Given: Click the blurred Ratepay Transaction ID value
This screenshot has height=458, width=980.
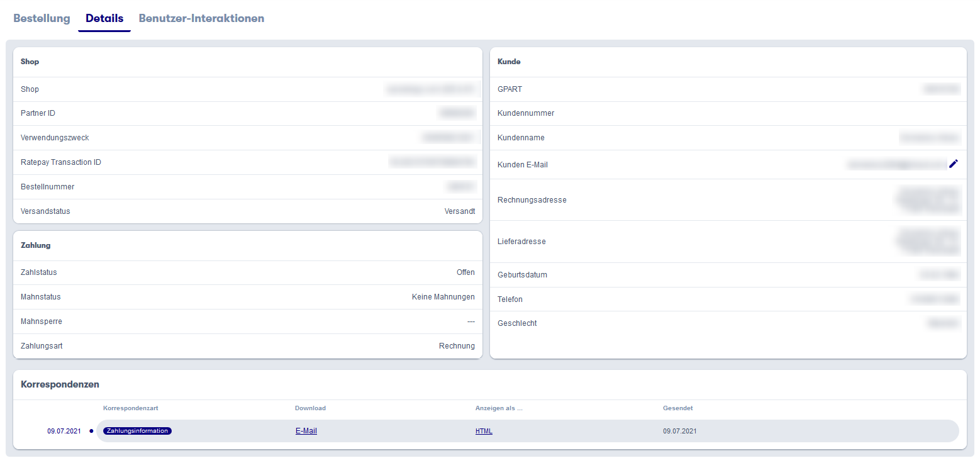Looking at the screenshot, I should coord(432,162).
